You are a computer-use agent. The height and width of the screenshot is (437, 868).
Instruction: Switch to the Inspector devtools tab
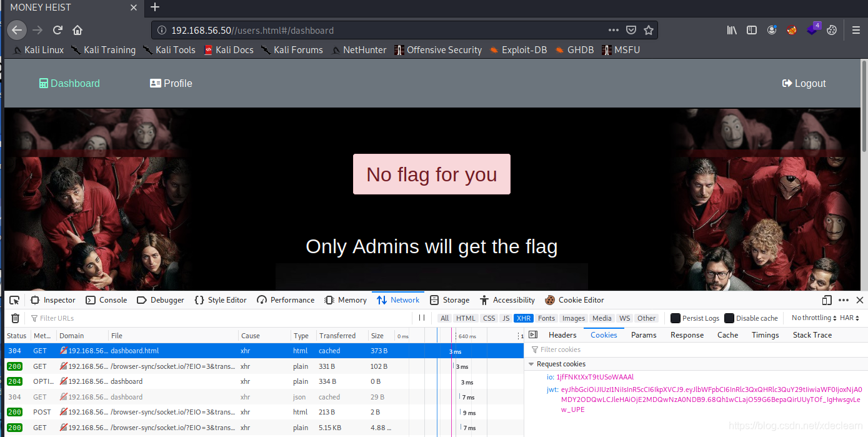[x=53, y=300]
